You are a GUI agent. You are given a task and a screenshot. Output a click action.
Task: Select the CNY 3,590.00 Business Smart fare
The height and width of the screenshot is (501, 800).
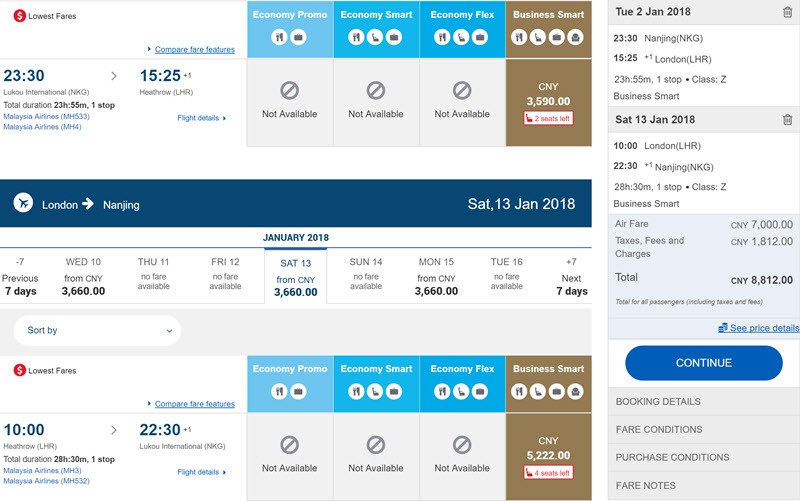[548, 103]
